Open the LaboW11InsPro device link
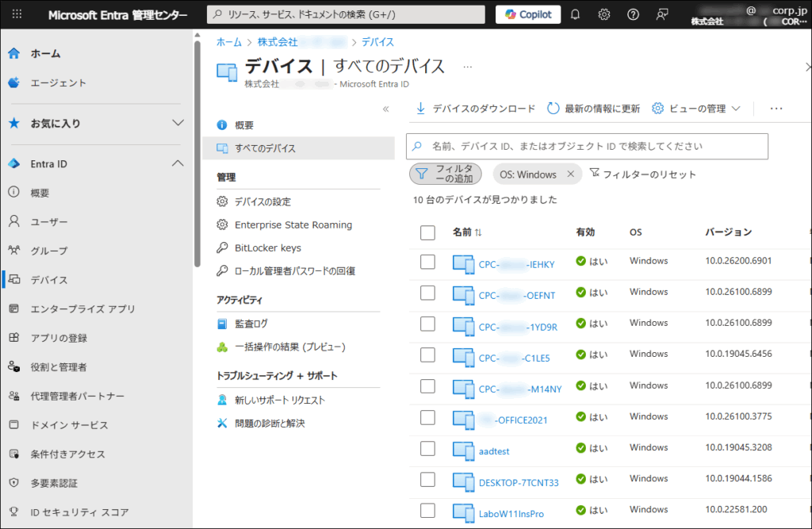Viewport: 812px width, 529px height. coord(511,514)
